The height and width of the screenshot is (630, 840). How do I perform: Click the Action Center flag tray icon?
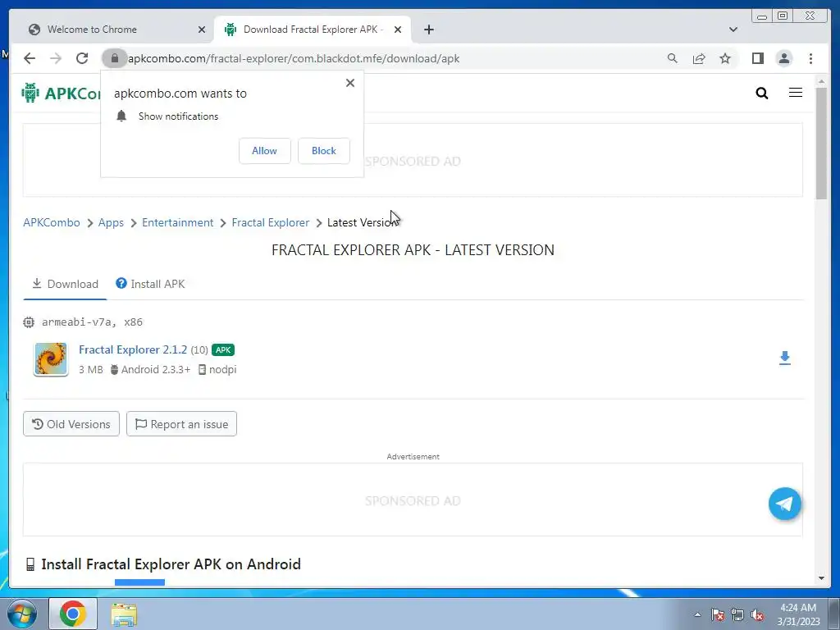point(717,615)
